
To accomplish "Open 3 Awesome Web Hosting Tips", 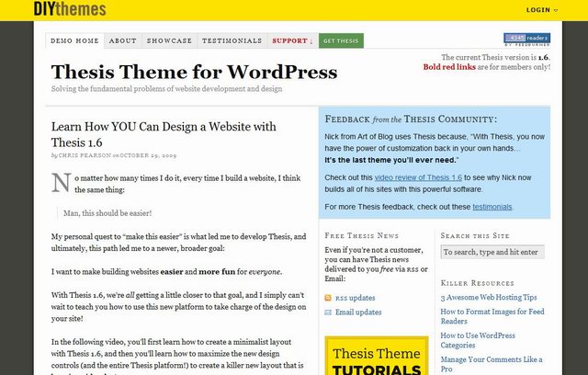I will tap(489, 298).
